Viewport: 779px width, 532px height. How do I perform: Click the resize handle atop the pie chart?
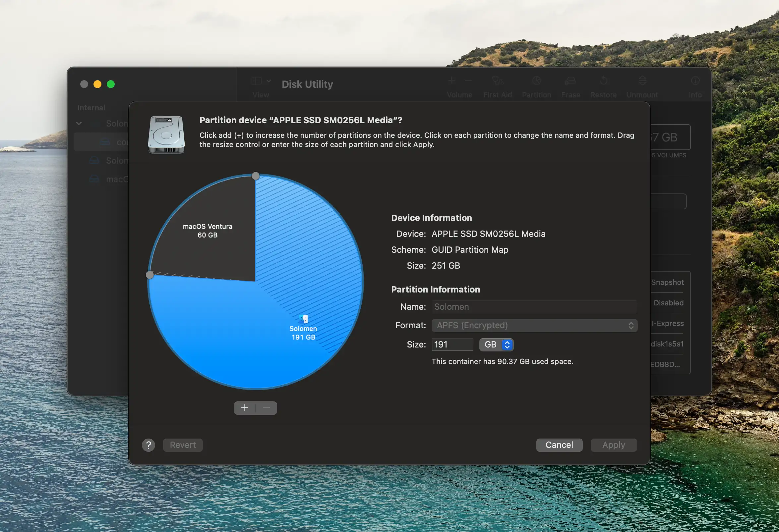coord(256,176)
